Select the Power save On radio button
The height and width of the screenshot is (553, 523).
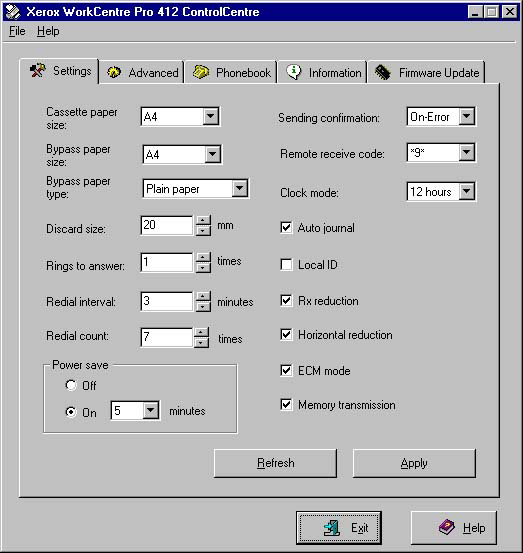point(71,412)
